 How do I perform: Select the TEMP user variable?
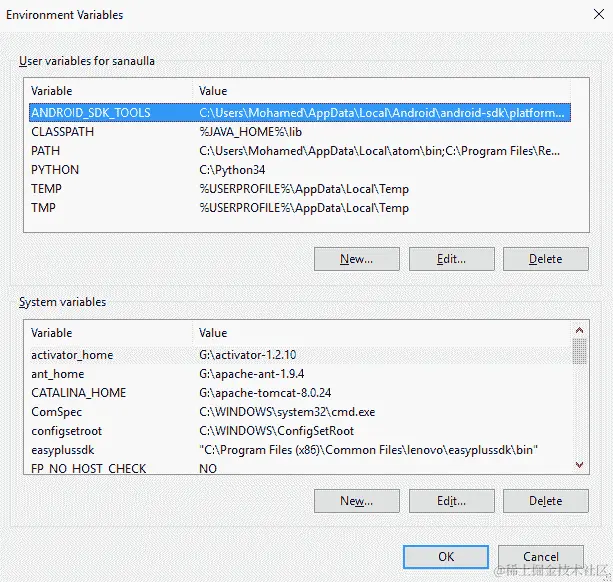click(x=300, y=189)
